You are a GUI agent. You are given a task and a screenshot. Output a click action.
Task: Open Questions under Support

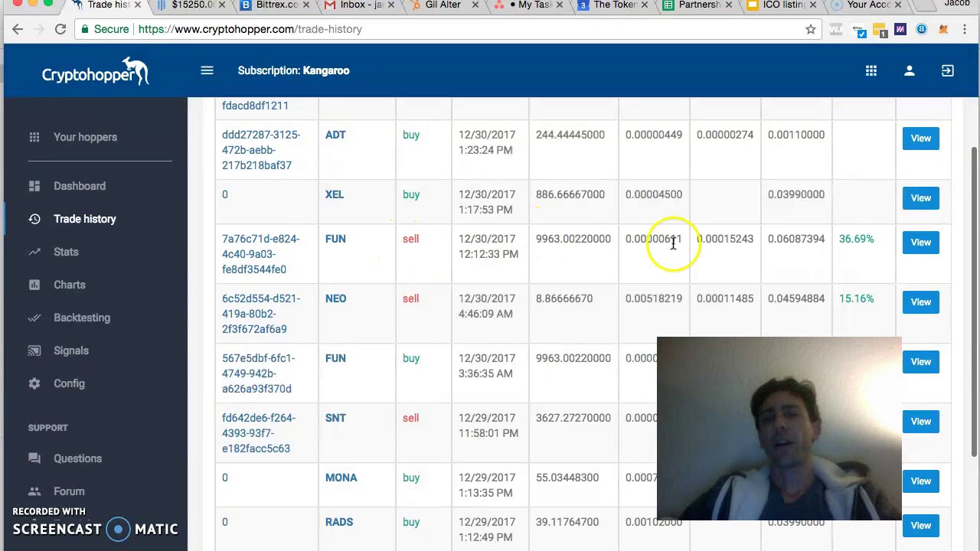pos(77,458)
